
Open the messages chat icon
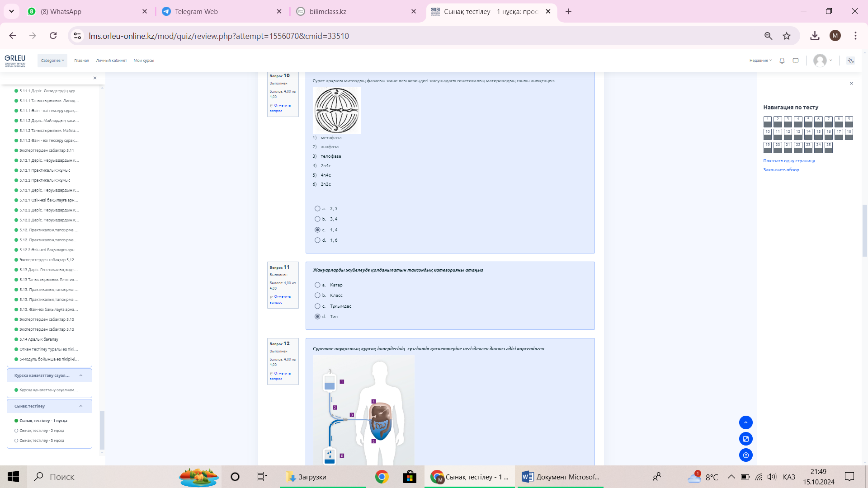[796, 61]
